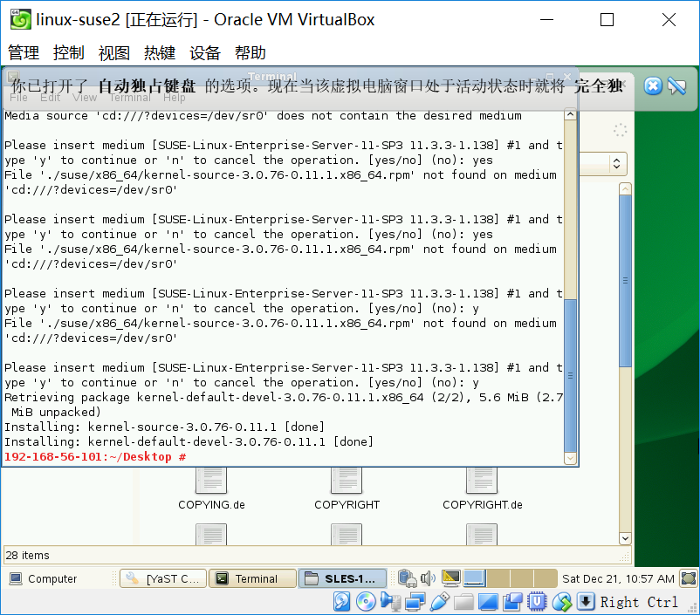This screenshot has height=615, width=700.
Task: Dismiss the keyboard capture notification
Action: [x=653, y=86]
